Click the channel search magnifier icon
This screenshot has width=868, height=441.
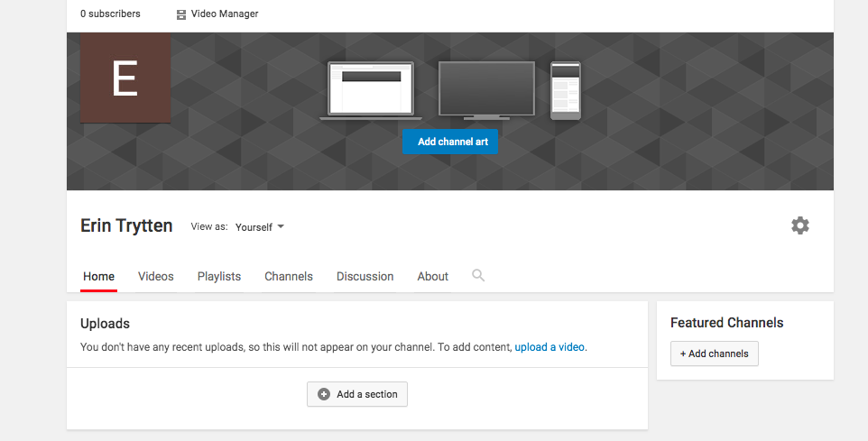point(478,276)
